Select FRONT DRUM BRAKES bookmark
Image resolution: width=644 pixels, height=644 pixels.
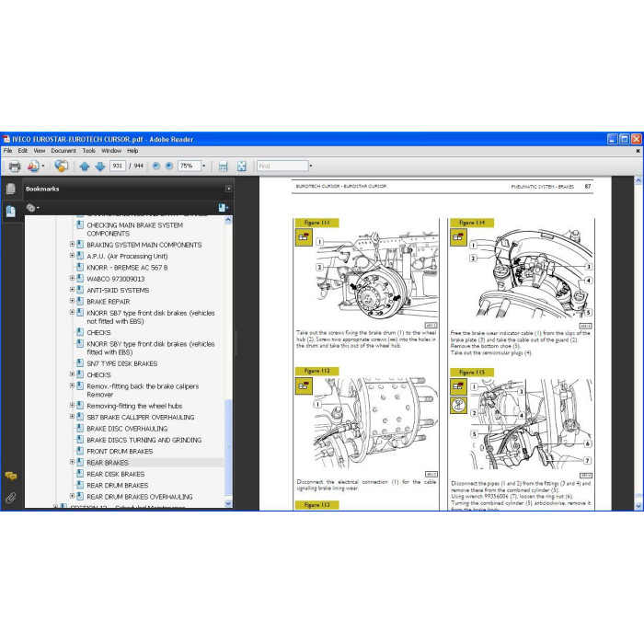[120, 451]
